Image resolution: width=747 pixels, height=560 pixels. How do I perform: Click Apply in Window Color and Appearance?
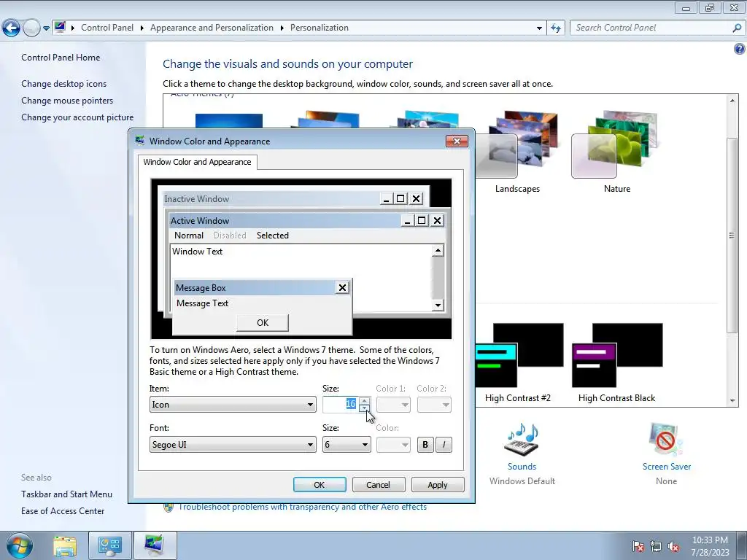(438, 485)
